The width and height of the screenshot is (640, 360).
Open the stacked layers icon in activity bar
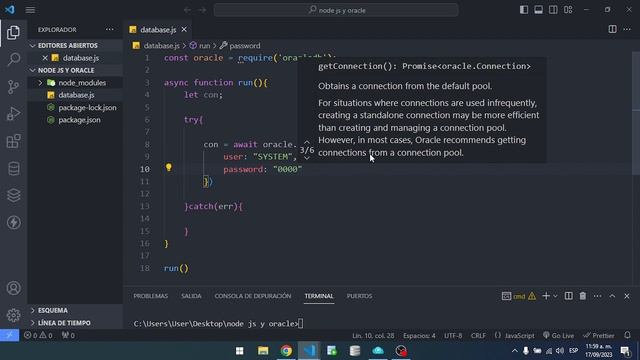[x=13, y=195]
